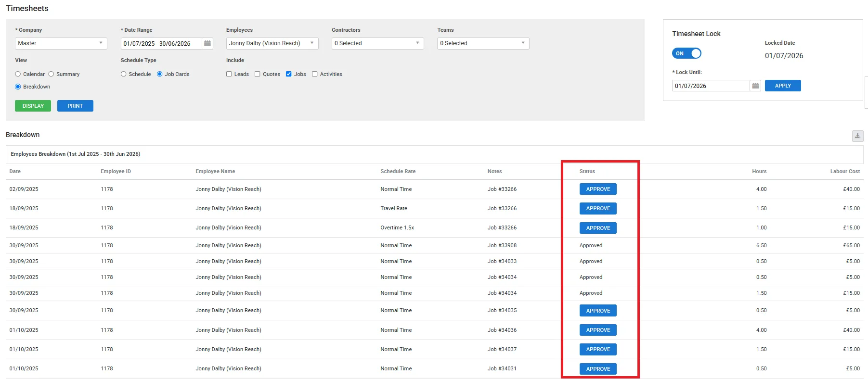Approve the 02/09/2025 Job #33266 entry
The image size is (868, 379).
(598, 189)
